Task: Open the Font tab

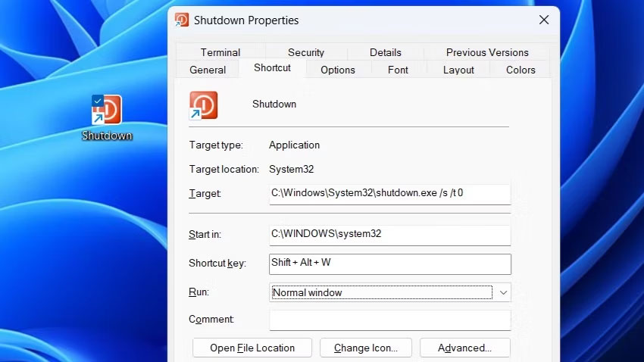Action: (x=398, y=70)
